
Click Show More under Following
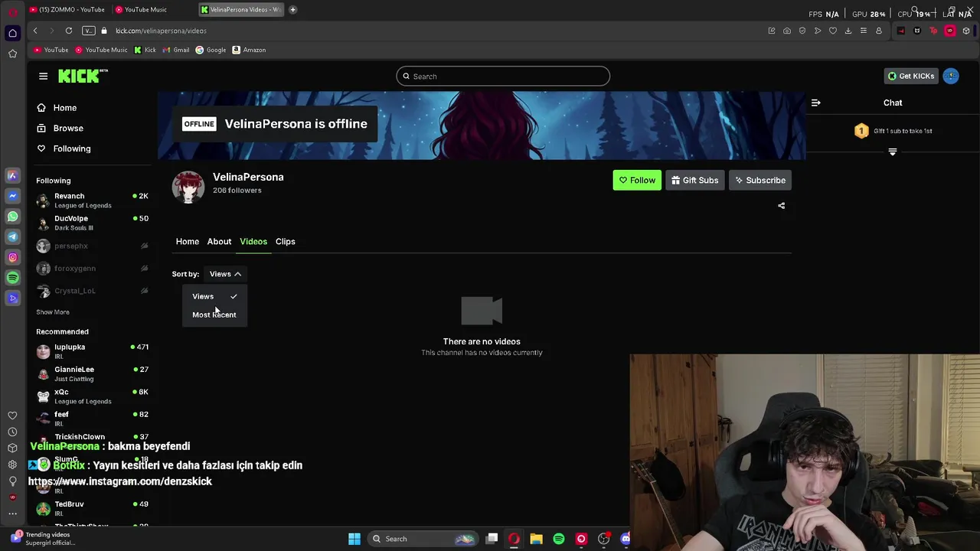(53, 312)
